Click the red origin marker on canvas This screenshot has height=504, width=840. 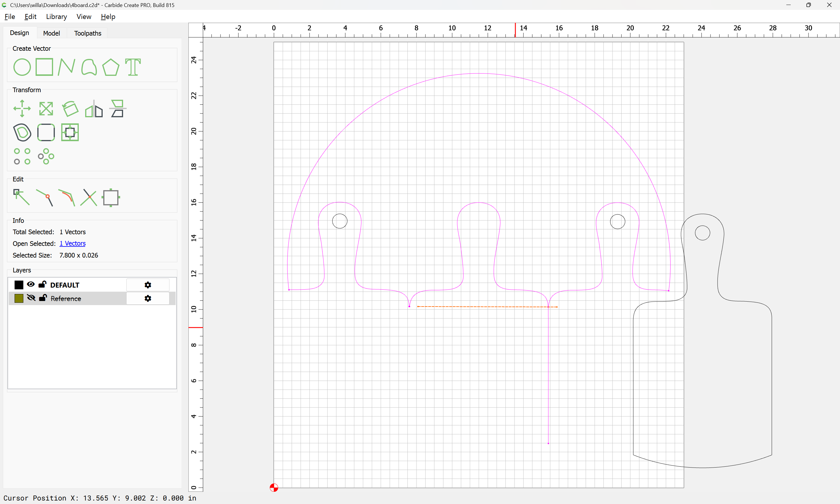[274, 488]
